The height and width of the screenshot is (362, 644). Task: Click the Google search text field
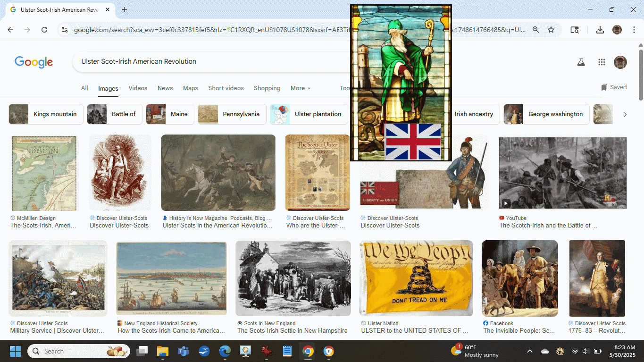click(x=208, y=61)
